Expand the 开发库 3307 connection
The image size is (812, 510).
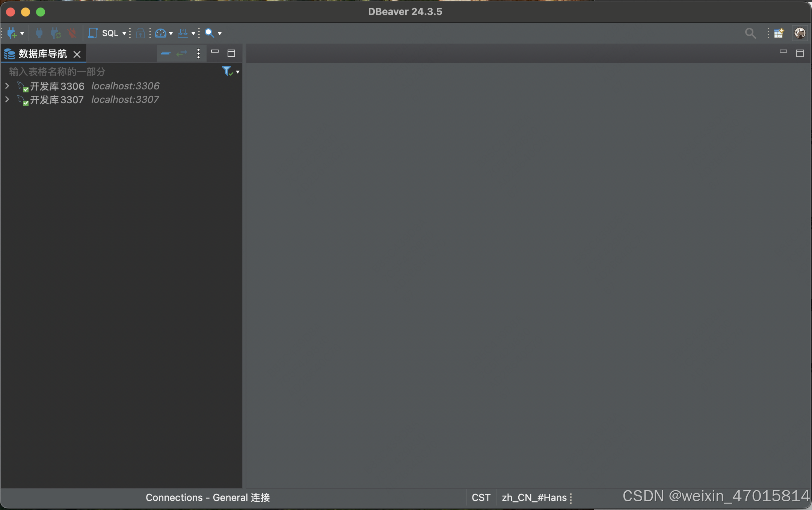(x=7, y=99)
